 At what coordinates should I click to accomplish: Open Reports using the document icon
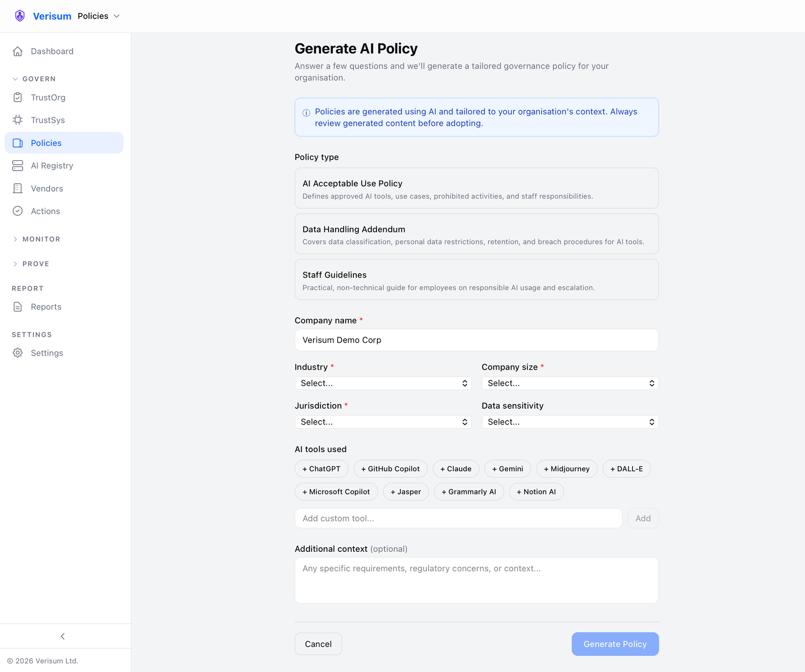click(18, 306)
